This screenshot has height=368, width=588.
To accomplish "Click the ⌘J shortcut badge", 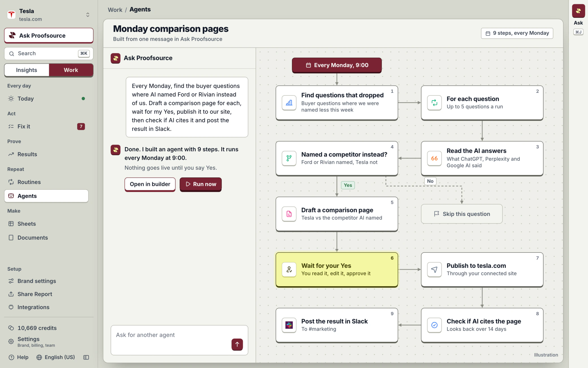I will pyautogui.click(x=578, y=32).
